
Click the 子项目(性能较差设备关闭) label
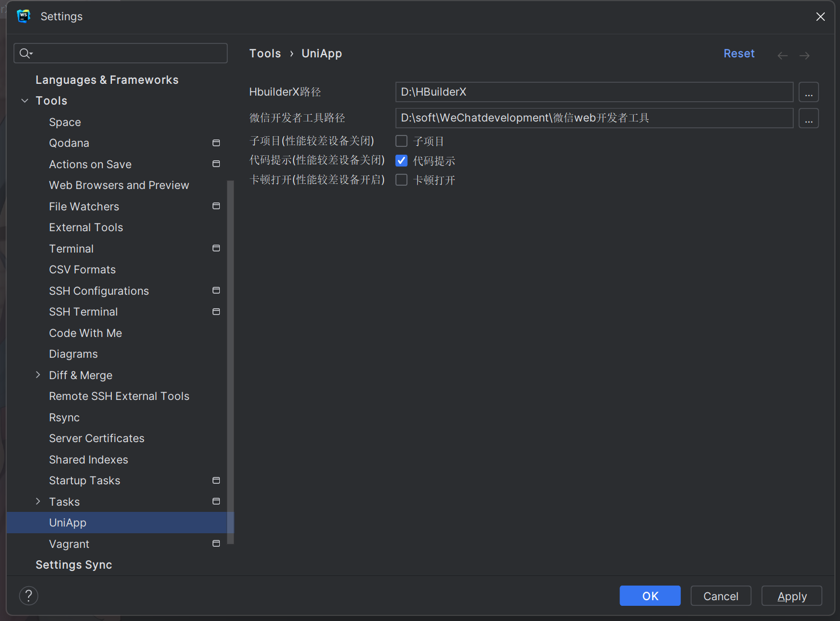click(x=311, y=141)
